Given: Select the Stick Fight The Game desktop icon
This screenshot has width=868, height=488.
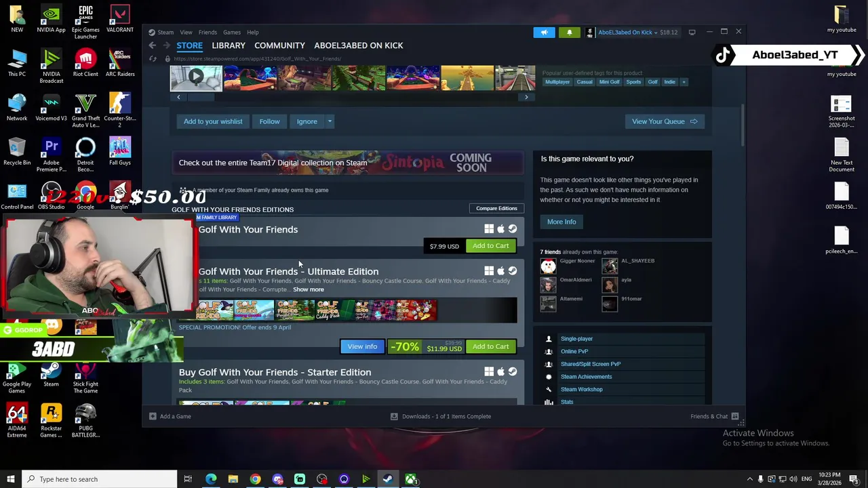Looking at the screenshot, I should 85,376.
